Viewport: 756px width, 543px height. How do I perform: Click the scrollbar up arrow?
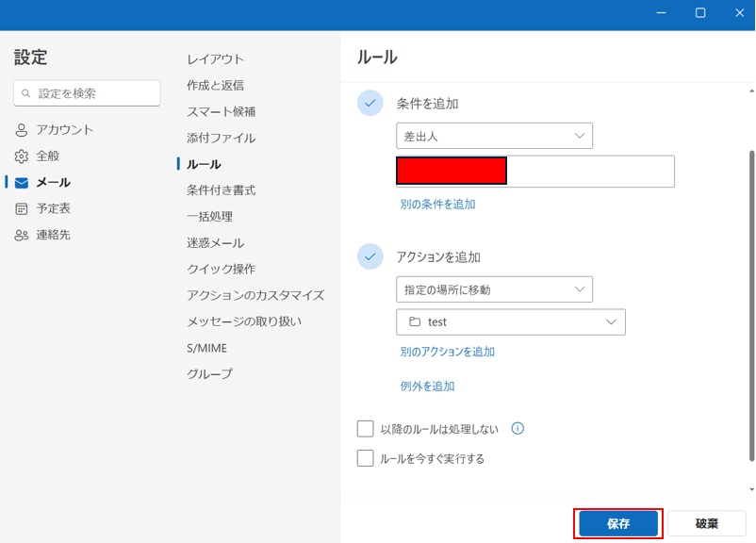[x=751, y=91]
